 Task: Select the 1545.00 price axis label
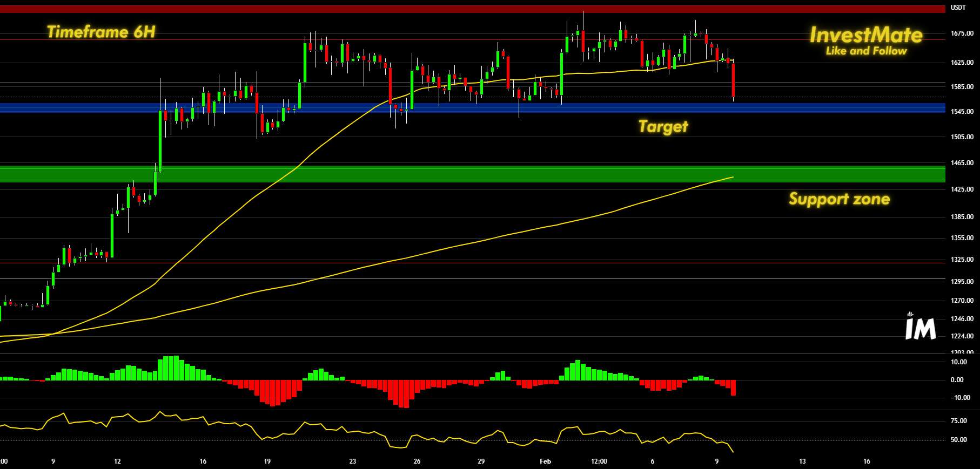(962, 112)
